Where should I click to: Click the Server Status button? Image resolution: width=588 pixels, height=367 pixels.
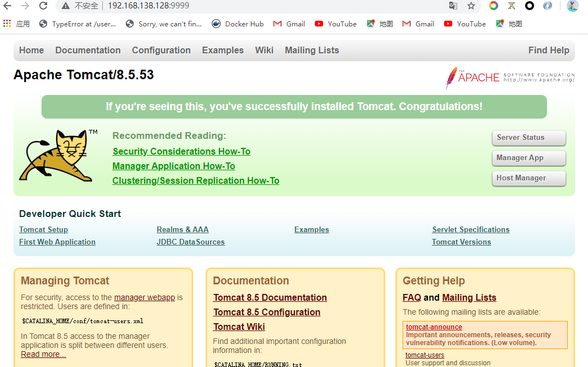(x=528, y=138)
